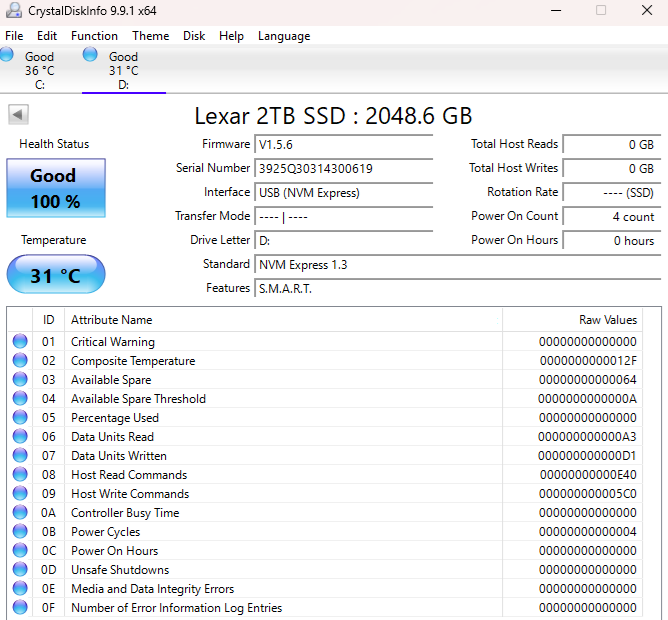The height and width of the screenshot is (620, 668).
Task: Select the D: drive status orb
Action: 90,55
